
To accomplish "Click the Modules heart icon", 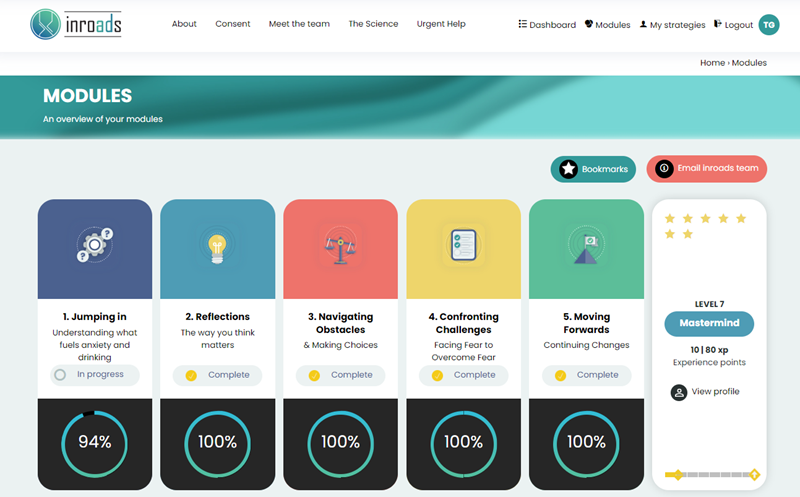I will [x=589, y=23].
